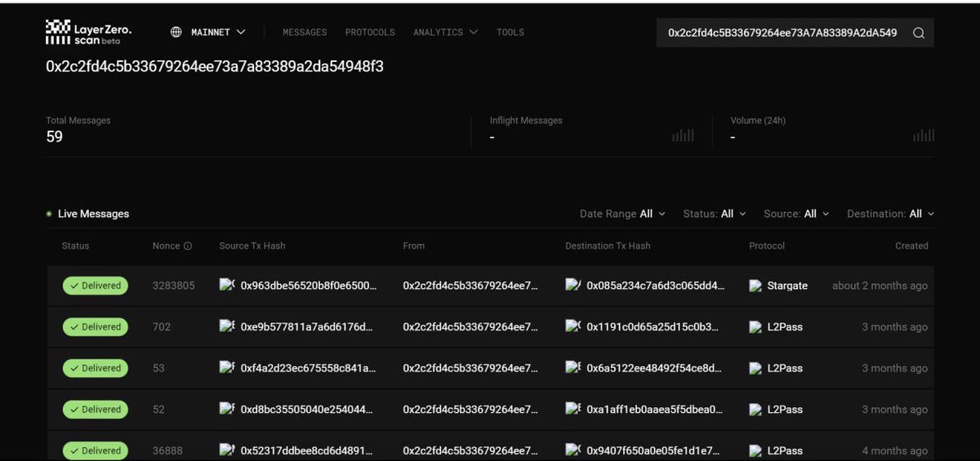Click destination chain icon beside 0x085a234c7a6d3c065dd4
Viewport: 980px width, 461px height.
tap(573, 285)
